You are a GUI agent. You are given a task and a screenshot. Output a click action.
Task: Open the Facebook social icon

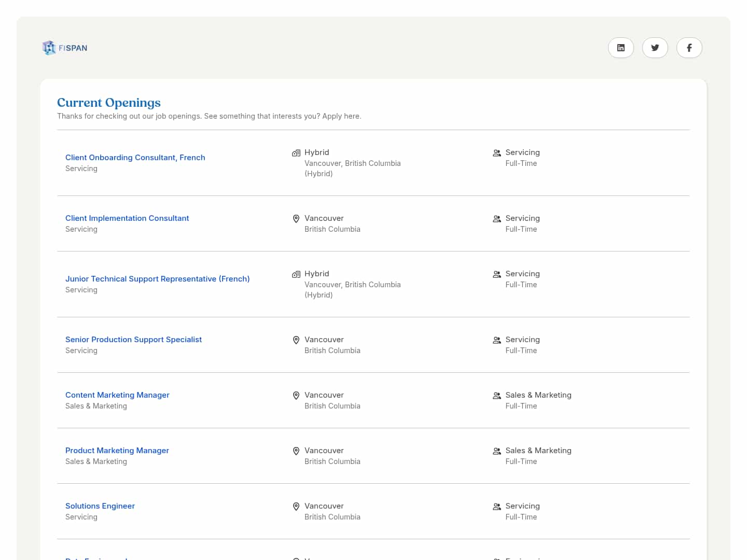[x=689, y=48]
